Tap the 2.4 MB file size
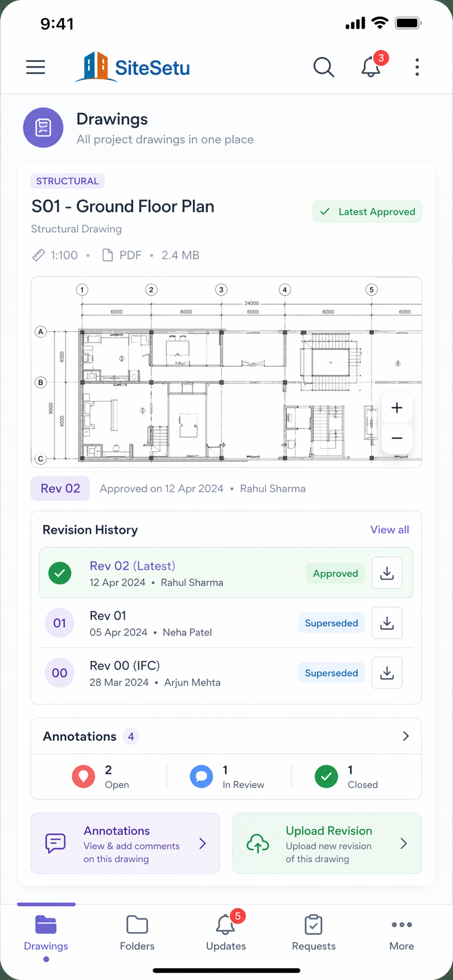 (181, 255)
